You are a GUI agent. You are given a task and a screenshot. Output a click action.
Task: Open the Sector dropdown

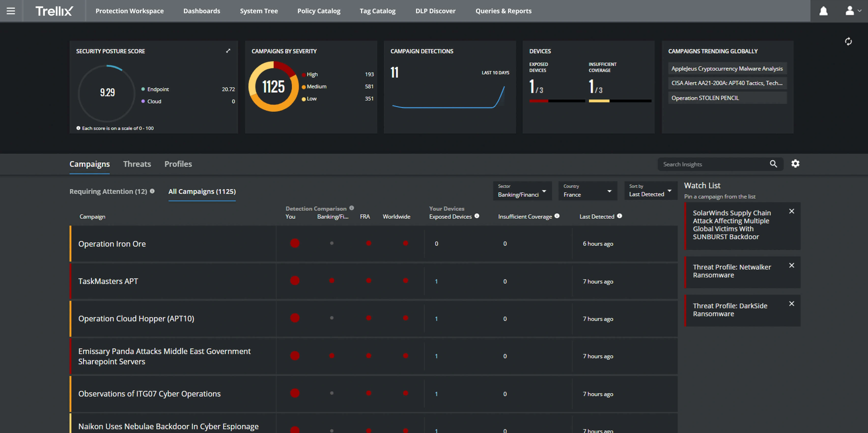pyautogui.click(x=522, y=191)
